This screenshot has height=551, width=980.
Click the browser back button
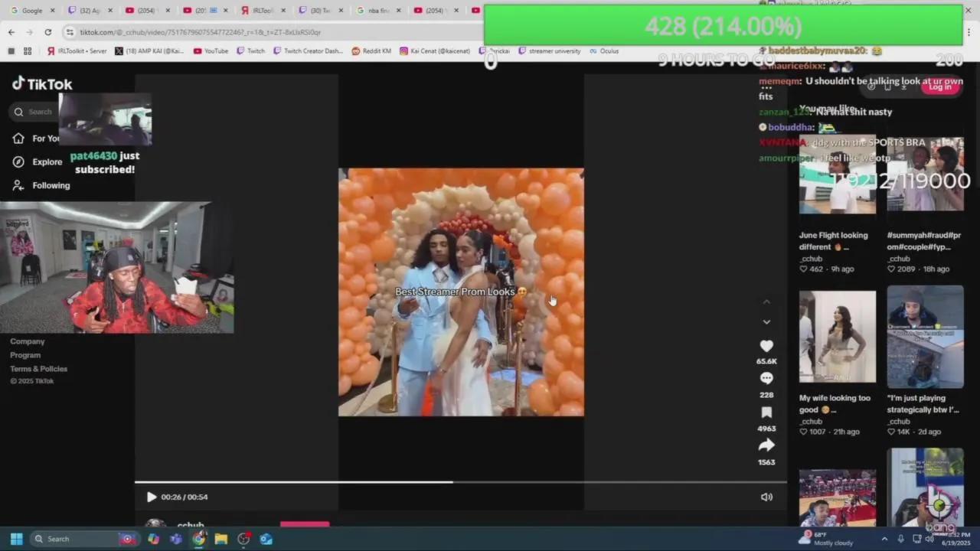tap(11, 32)
